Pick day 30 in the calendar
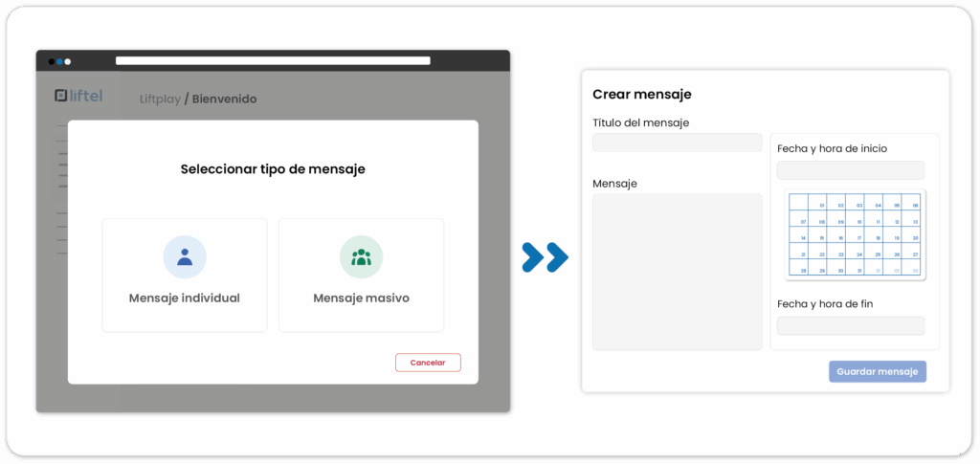The width and height of the screenshot is (980, 464). point(836,267)
